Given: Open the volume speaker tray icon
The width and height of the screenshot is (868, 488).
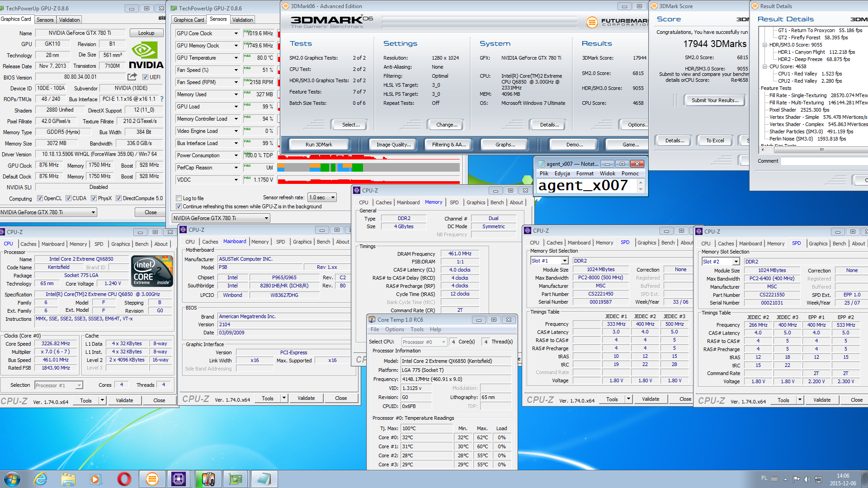Looking at the screenshot, I should point(807,479).
